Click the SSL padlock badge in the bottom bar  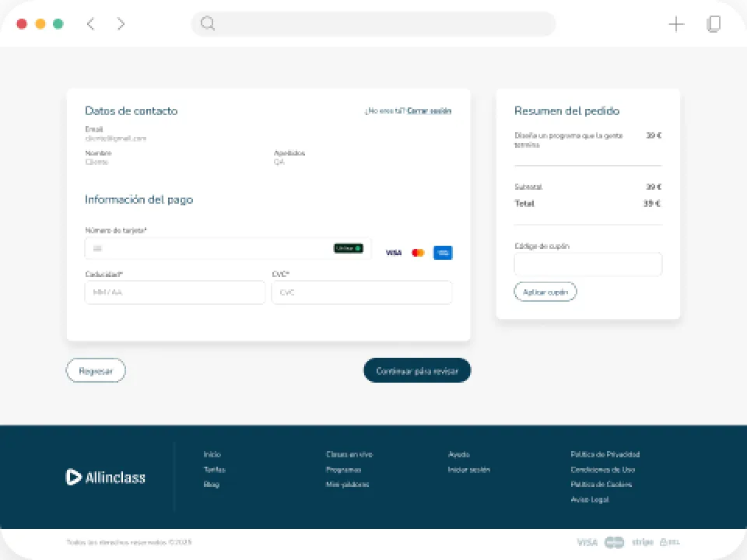pyautogui.click(x=669, y=542)
